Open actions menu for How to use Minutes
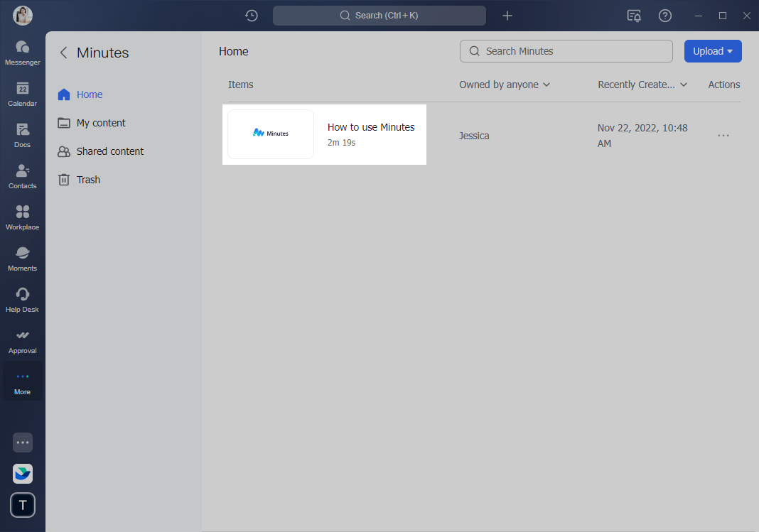759x532 pixels. 723,136
